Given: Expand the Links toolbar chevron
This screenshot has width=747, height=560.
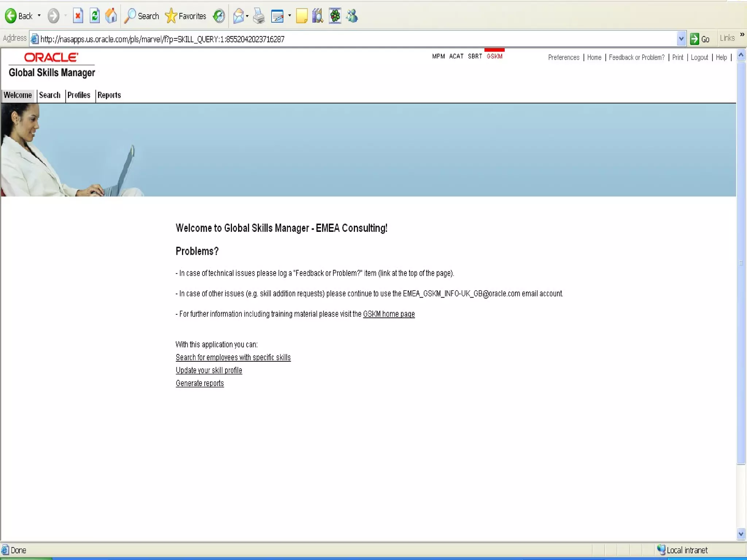Looking at the screenshot, I should pos(742,34).
